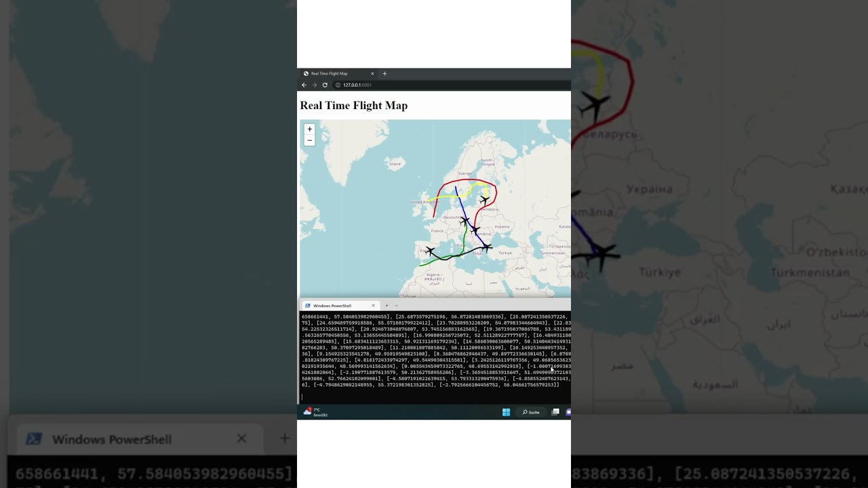Click the Україна map label
Viewport: 868px width, 488px height.
(x=502, y=226)
